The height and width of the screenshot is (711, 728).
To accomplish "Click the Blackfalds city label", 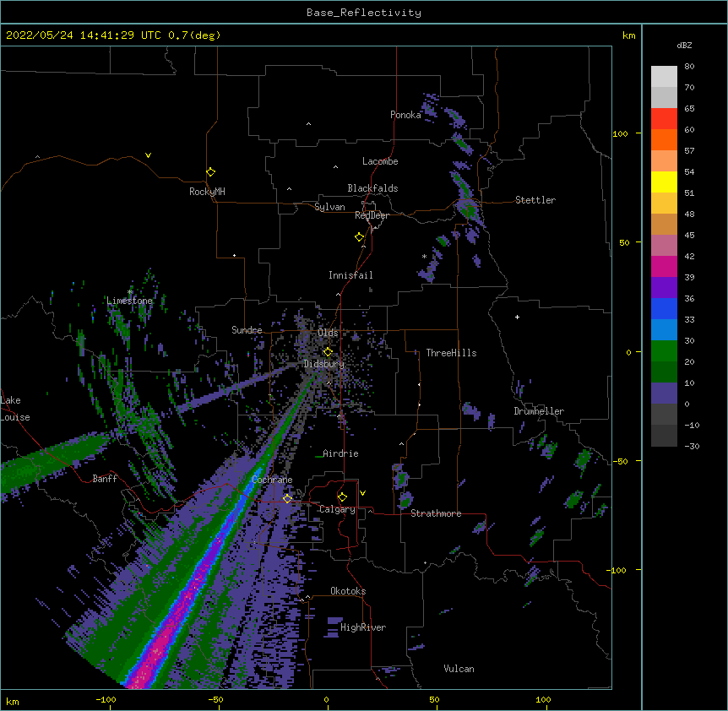I will pyautogui.click(x=372, y=188).
